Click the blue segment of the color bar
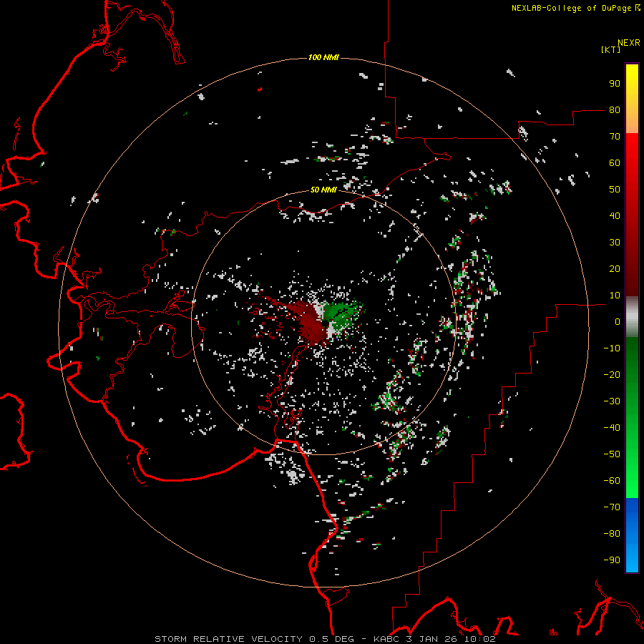Screen dimensions: 644x644 point(632,535)
